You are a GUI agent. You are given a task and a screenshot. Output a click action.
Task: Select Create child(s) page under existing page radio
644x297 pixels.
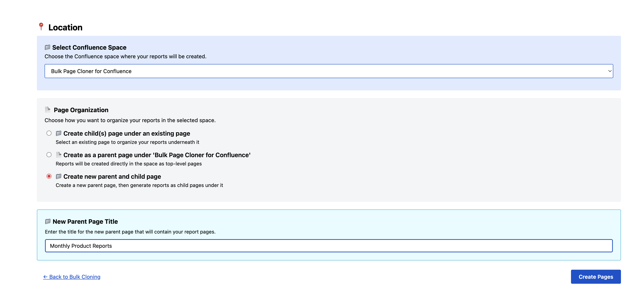pos(49,133)
